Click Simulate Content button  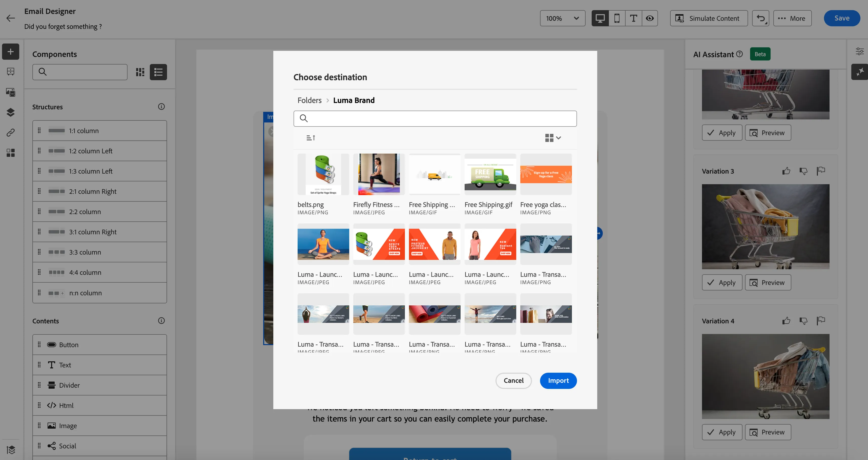709,18
